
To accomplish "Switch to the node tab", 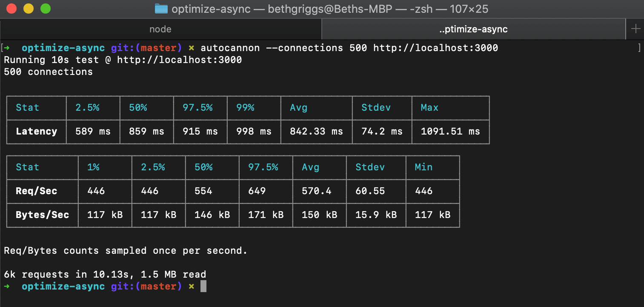I will click(x=160, y=29).
